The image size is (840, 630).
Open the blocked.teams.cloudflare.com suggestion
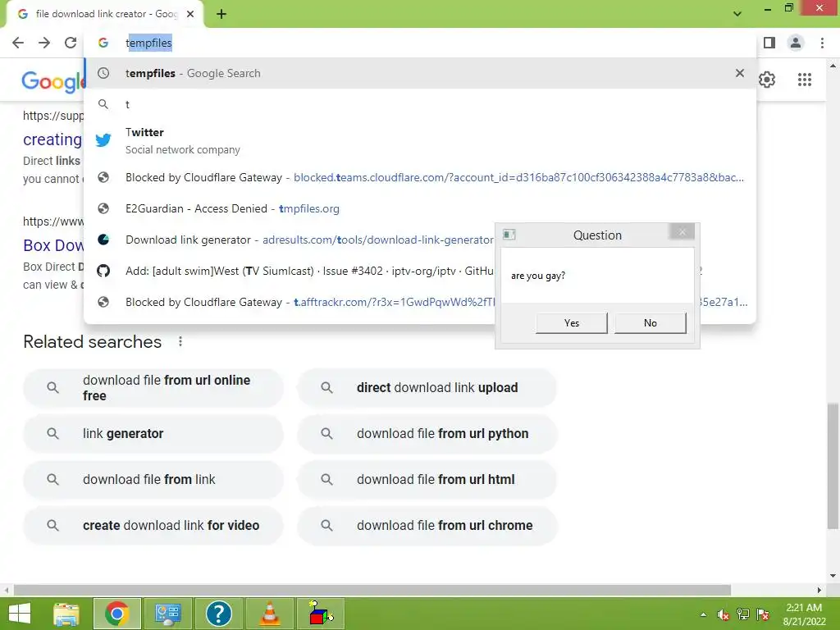[420, 177]
